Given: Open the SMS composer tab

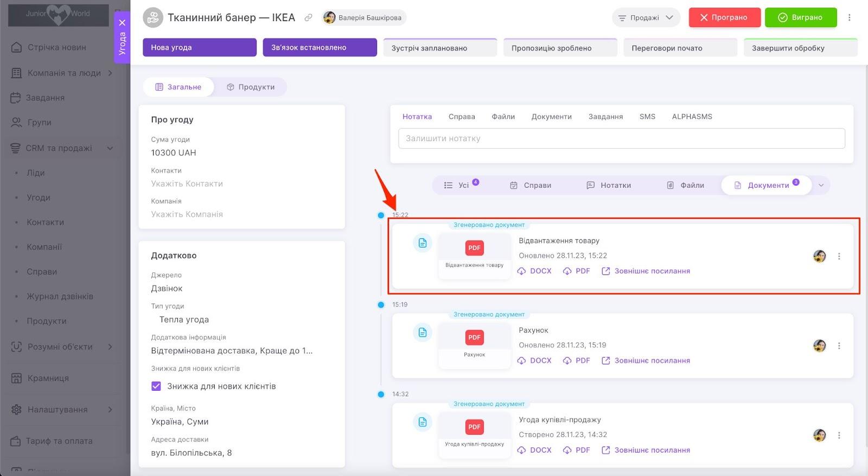Looking at the screenshot, I should pyautogui.click(x=647, y=117).
